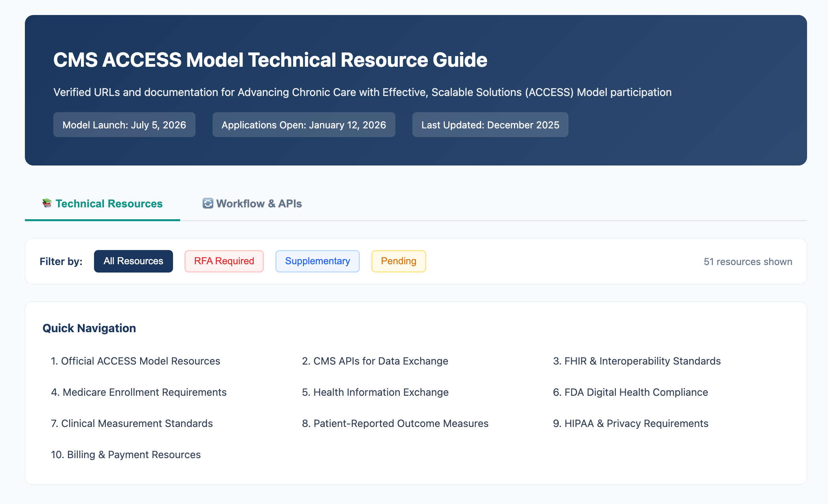Select the Technical Resources tab
Screen dimensions: 828x504
pos(109,204)
